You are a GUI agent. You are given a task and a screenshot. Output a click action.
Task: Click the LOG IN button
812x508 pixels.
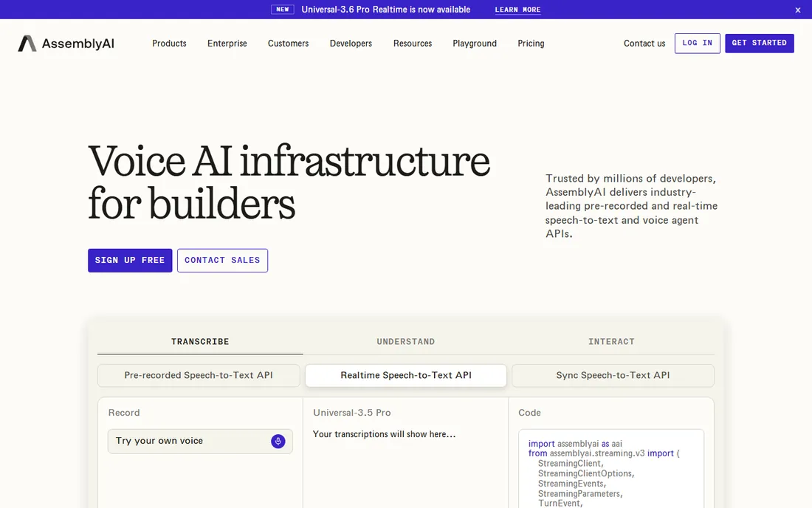[x=698, y=44]
